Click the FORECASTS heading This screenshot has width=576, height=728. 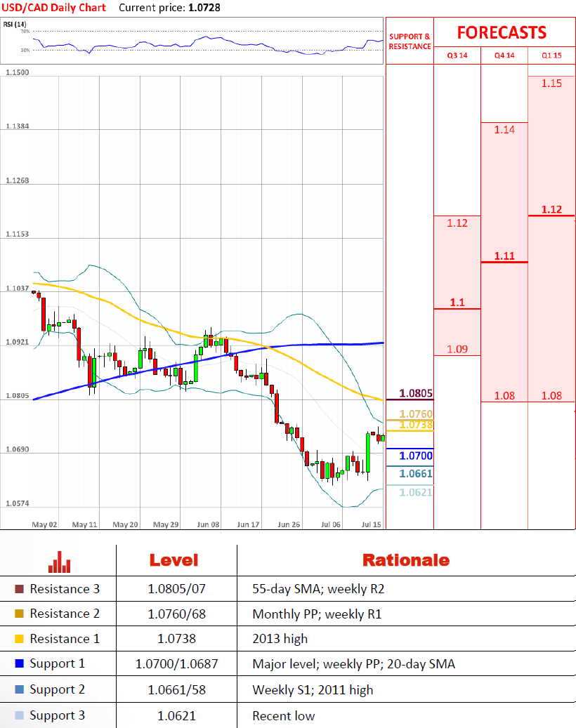(x=502, y=32)
